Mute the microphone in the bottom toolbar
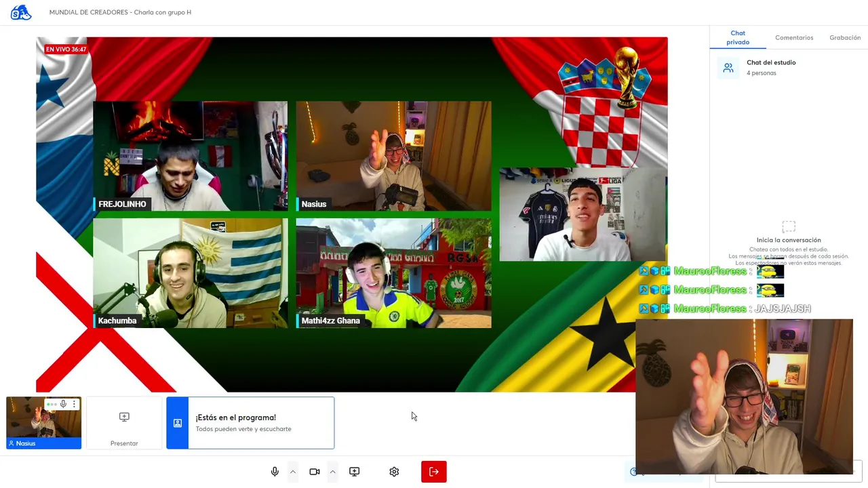The width and height of the screenshot is (868, 488). coord(275,472)
